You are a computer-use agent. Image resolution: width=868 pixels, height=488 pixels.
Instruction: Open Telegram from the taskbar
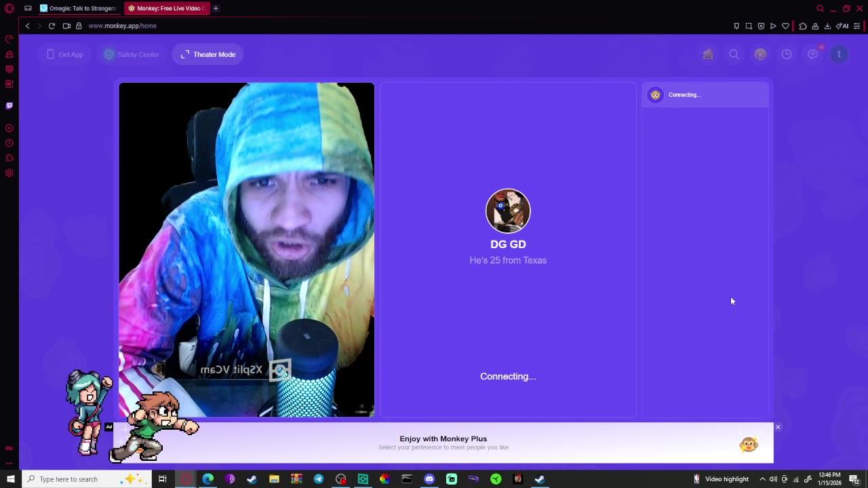click(x=319, y=479)
